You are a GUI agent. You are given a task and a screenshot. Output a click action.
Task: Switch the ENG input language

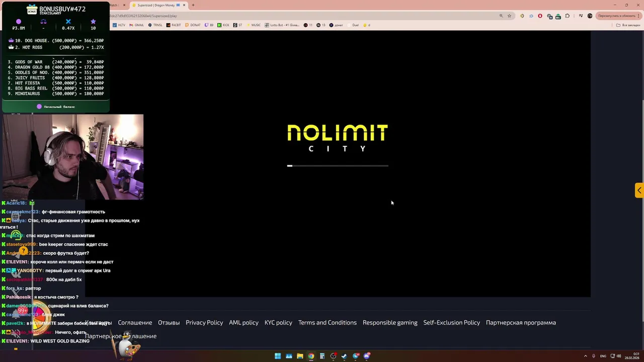coord(603,356)
